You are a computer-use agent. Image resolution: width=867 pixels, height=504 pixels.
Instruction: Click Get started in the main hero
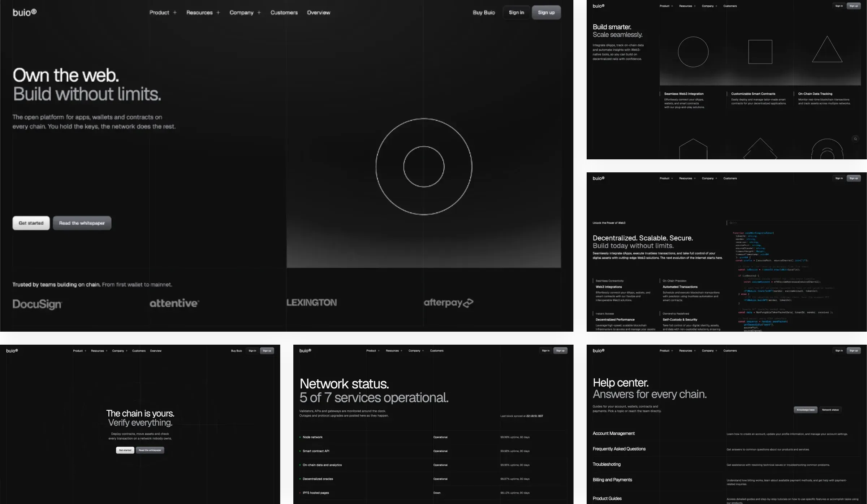(31, 223)
